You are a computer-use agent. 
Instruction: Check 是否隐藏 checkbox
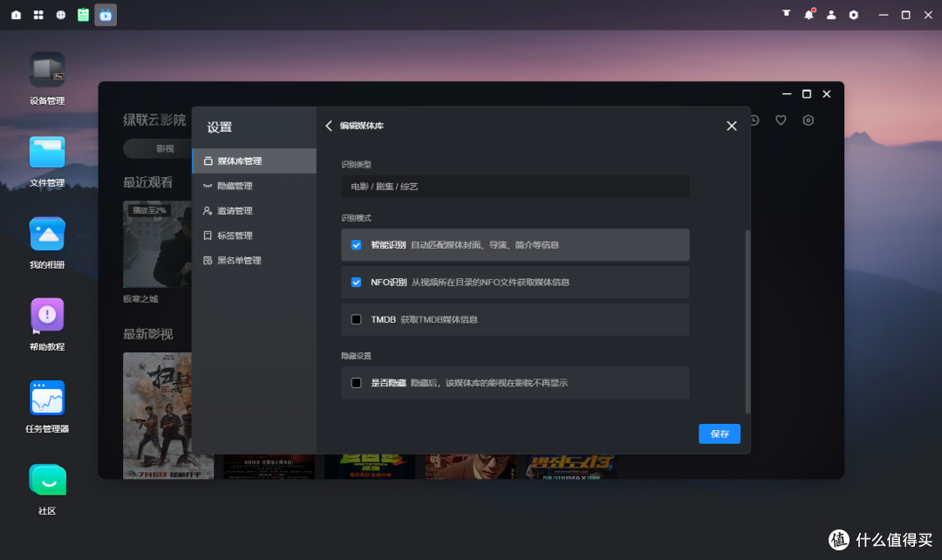(356, 383)
